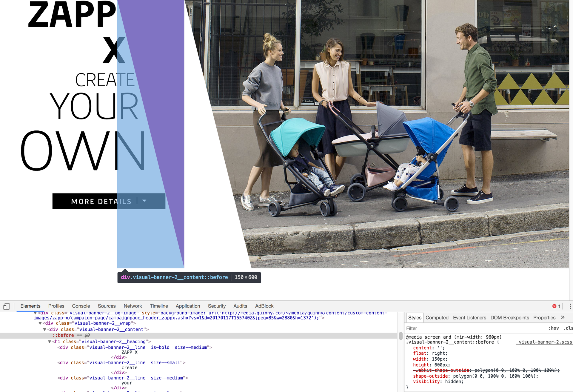This screenshot has width=573, height=392.
Task: Click the div.visual-banner-2__content::before tooltip
Action: click(189, 277)
